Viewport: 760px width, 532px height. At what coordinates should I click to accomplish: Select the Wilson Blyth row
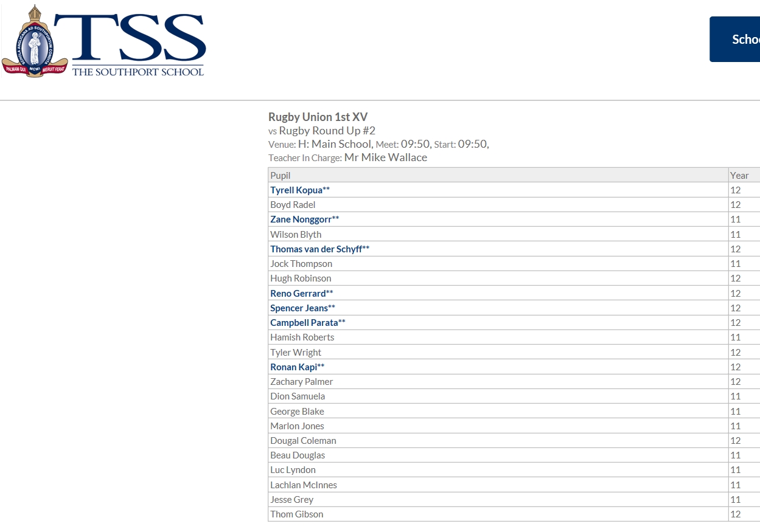click(296, 235)
